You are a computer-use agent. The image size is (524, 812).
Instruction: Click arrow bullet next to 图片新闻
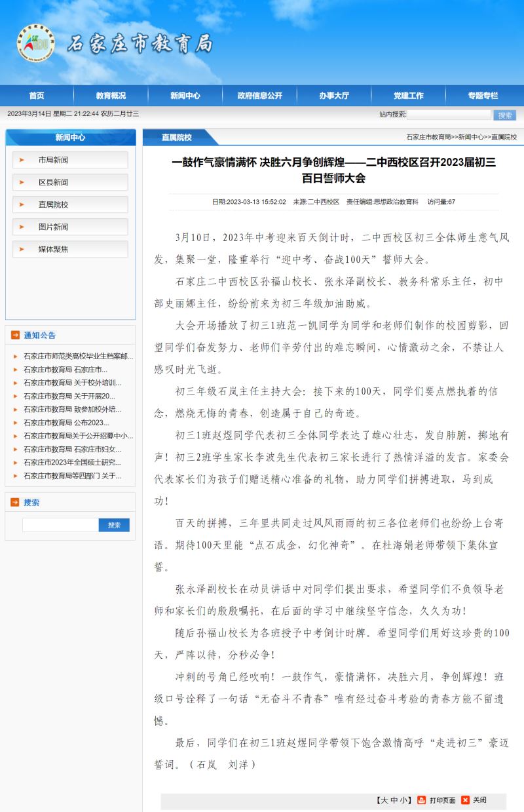click(x=22, y=227)
